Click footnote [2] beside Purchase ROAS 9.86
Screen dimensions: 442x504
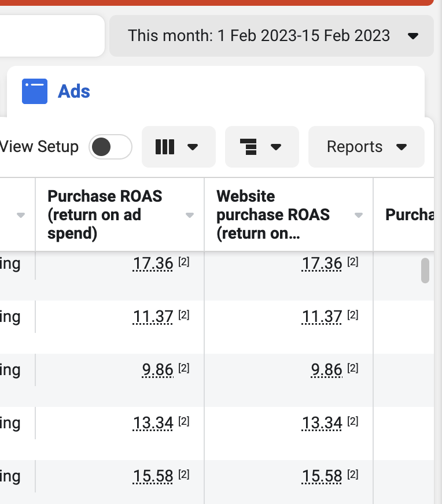click(x=183, y=368)
